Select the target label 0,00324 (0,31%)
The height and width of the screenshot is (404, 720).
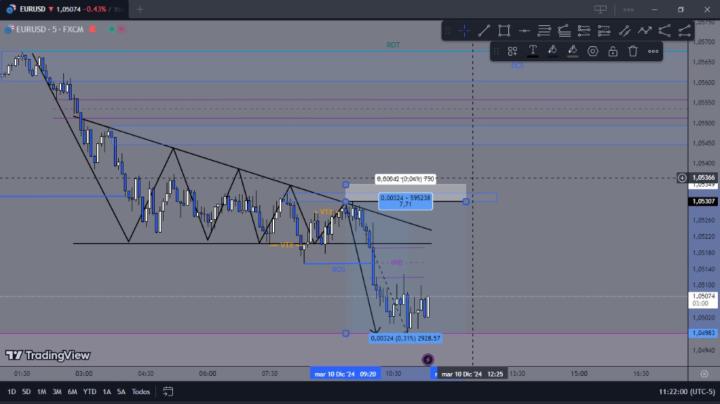pos(405,338)
